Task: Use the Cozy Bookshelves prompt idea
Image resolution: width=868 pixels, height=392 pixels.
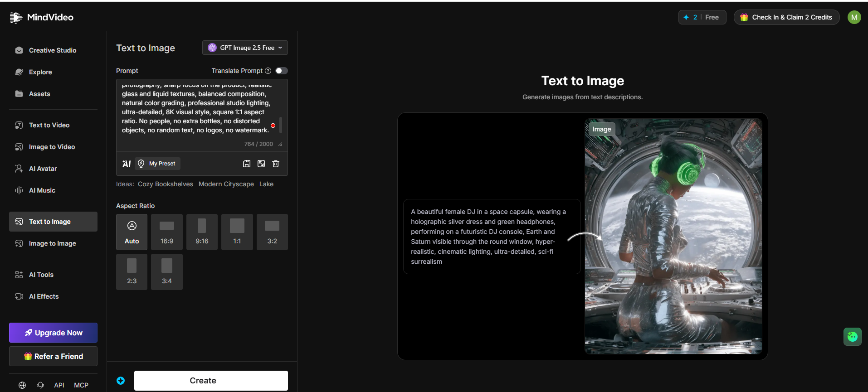Action: [x=166, y=184]
